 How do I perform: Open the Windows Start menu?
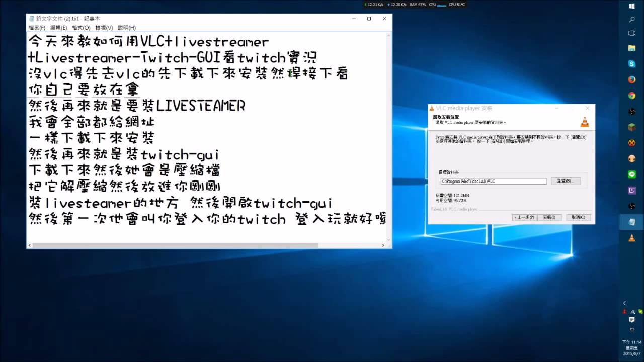(x=632, y=7)
